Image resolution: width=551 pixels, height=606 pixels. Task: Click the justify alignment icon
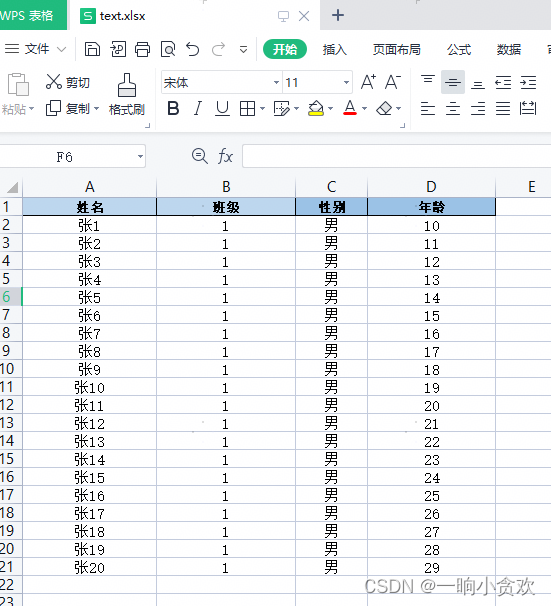(503, 109)
